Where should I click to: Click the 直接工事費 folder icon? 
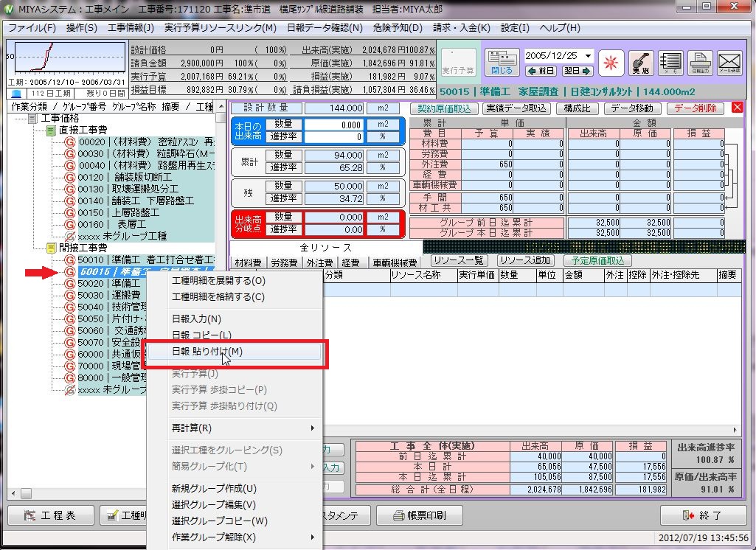(x=51, y=130)
